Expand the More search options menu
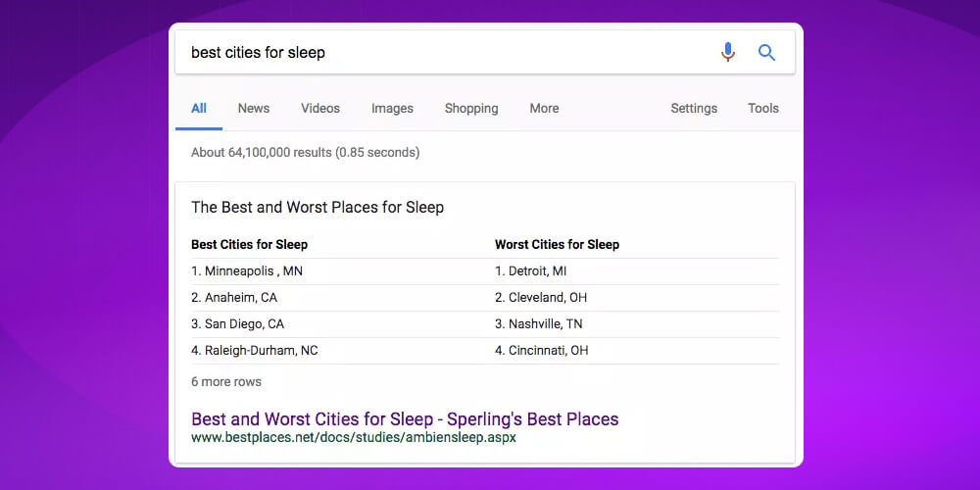This screenshot has width=980, height=490. pyautogui.click(x=544, y=109)
